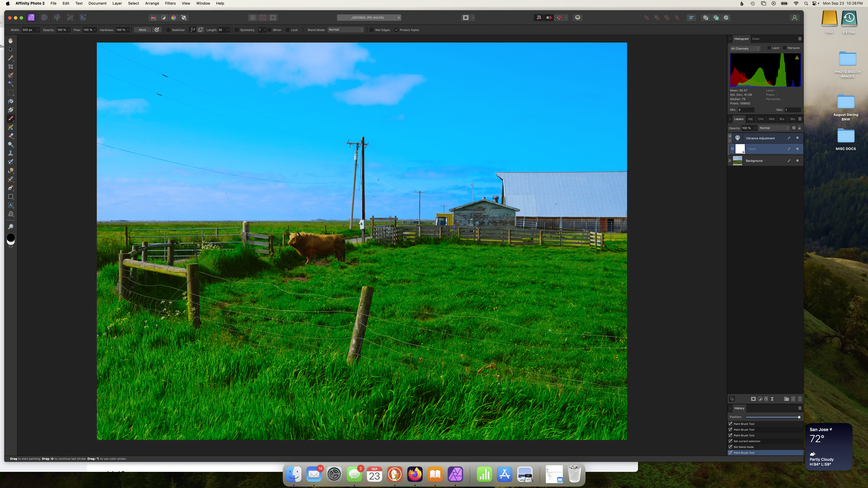Apply Auto Colors from toolbar
Screen dimensions: 868x488
[174, 17]
